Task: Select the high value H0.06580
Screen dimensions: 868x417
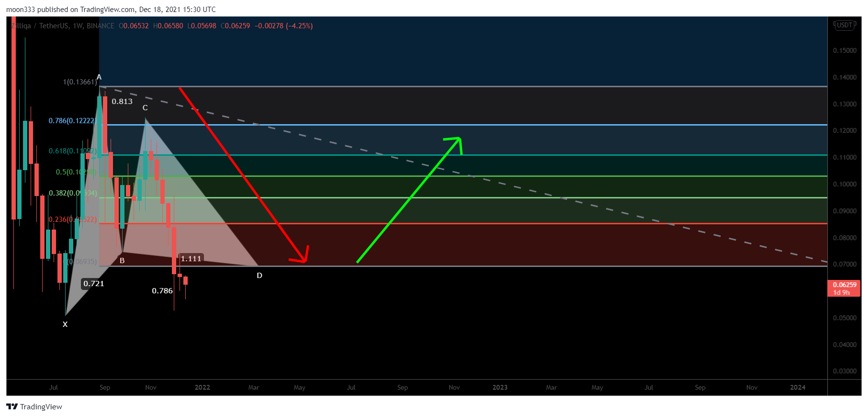Action: 168,26
